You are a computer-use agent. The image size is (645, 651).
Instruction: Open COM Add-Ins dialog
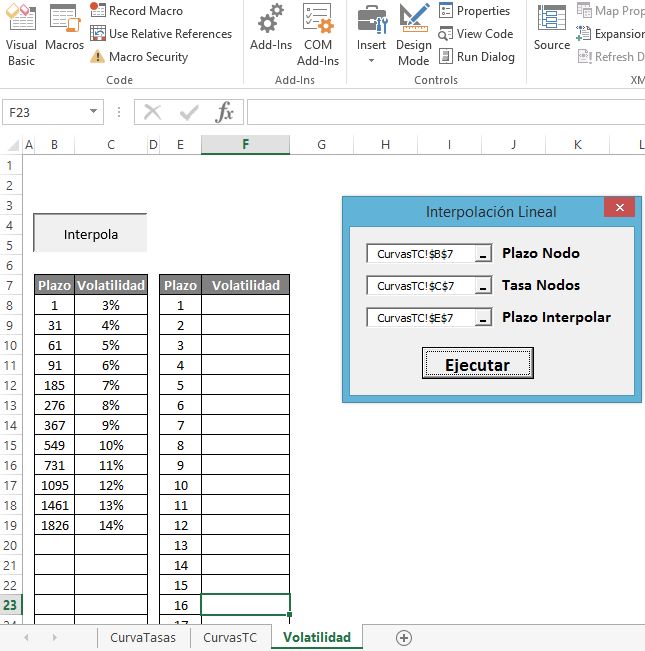pyautogui.click(x=318, y=35)
